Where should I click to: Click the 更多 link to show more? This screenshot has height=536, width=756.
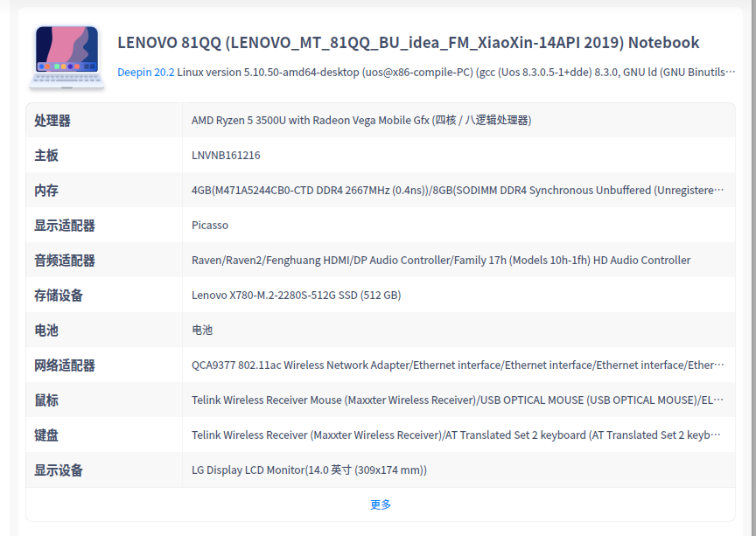pyautogui.click(x=381, y=505)
